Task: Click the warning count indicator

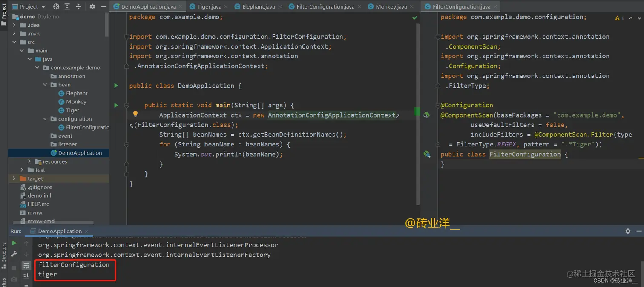Action: (x=620, y=18)
